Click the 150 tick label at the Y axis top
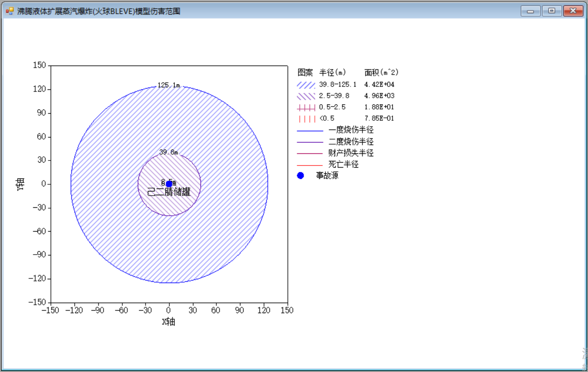588x372 pixels. (x=39, y=65)
